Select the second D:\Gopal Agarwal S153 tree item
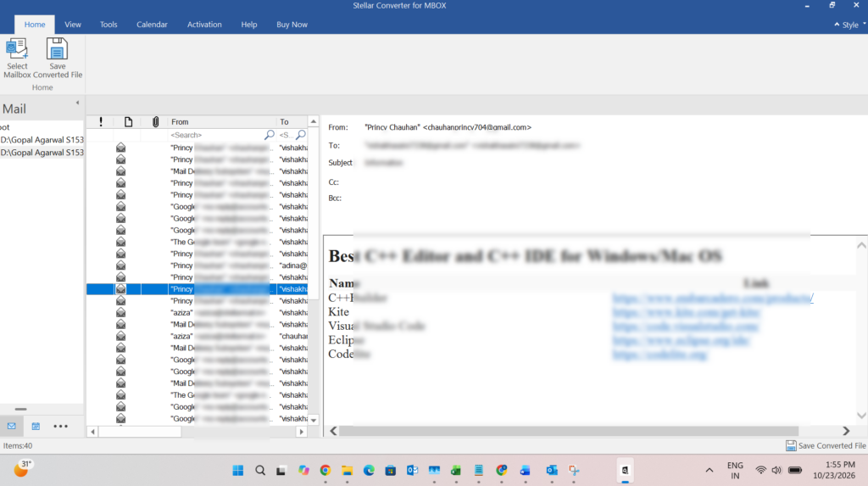 point(42,153)
